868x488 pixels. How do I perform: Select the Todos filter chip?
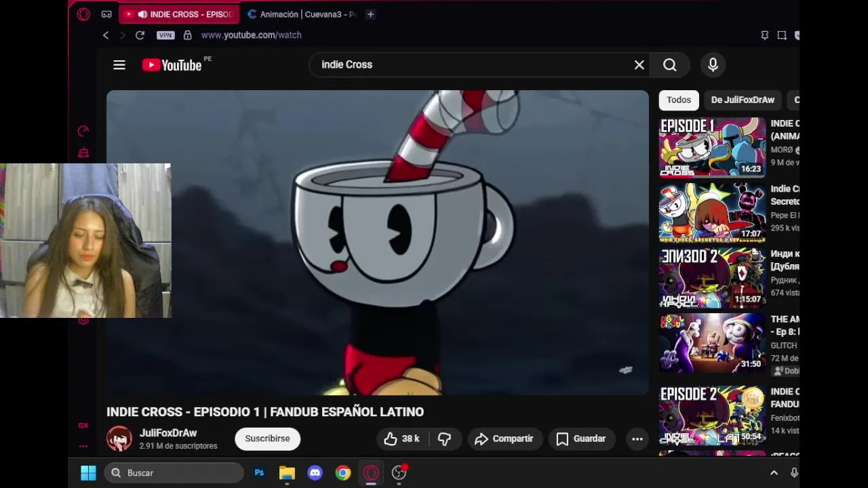(679, 100)
